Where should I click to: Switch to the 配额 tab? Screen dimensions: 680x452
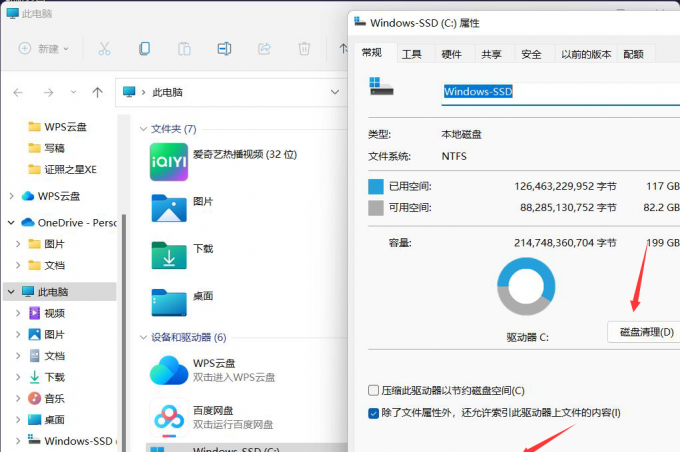click(x=634, y=54)
